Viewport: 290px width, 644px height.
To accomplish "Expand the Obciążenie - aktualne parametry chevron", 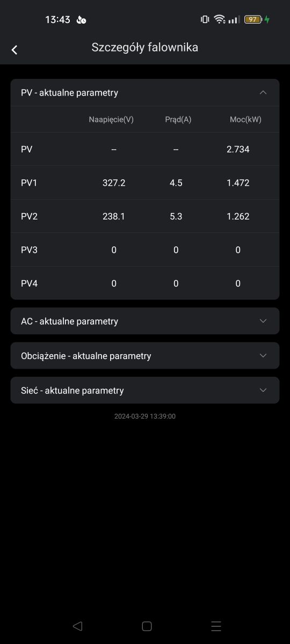I will [263, 355].
